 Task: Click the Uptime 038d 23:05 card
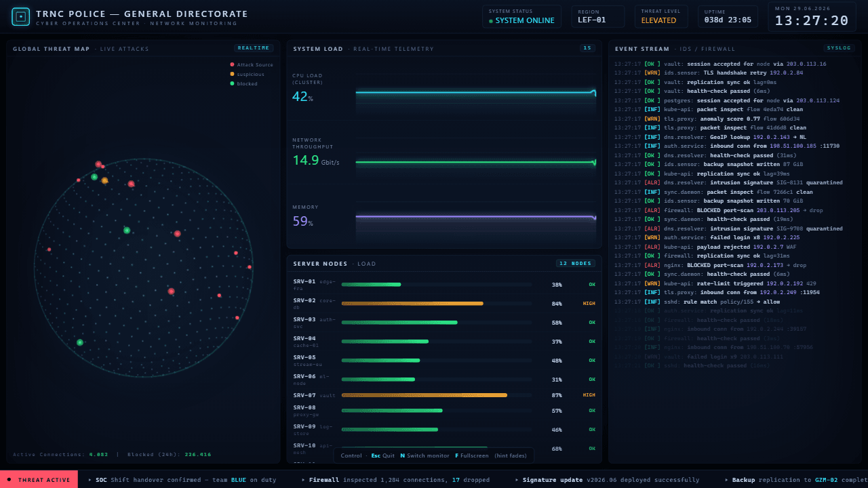[728, 16]
